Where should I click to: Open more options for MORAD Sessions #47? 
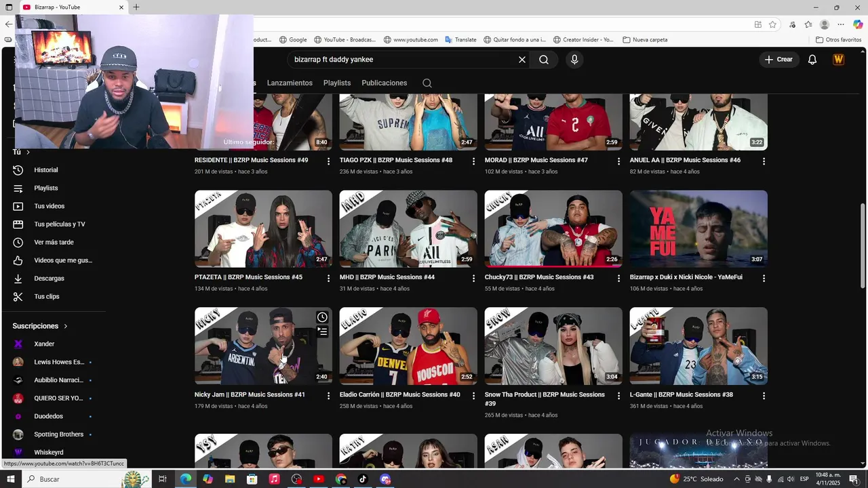click(618, 161)
